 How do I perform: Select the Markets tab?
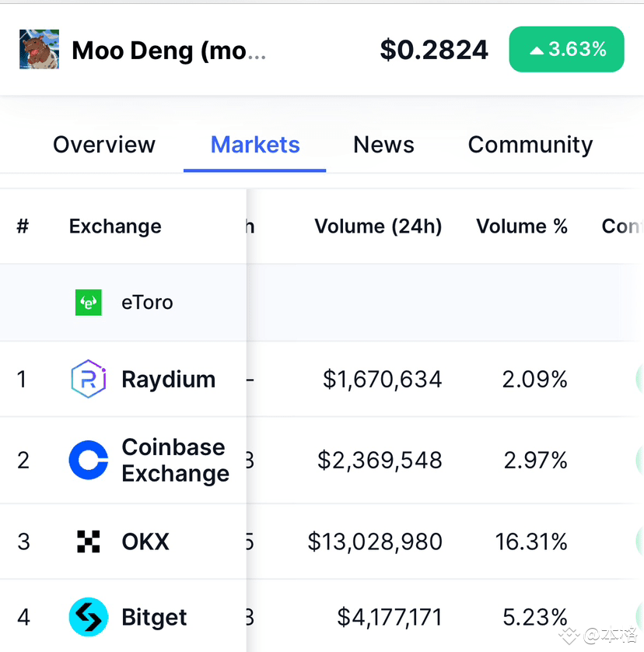pos(254,144)
